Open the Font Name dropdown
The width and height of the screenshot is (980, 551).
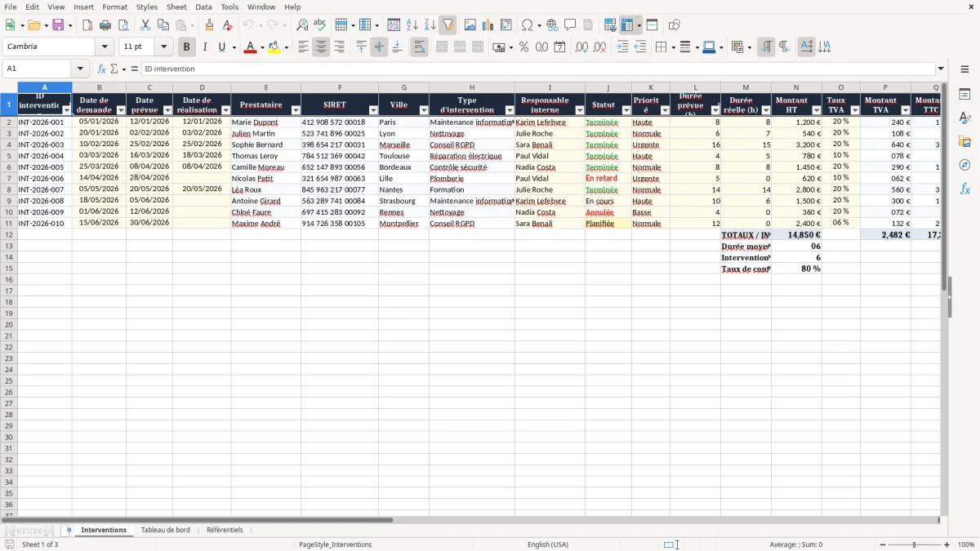point(105,47)
